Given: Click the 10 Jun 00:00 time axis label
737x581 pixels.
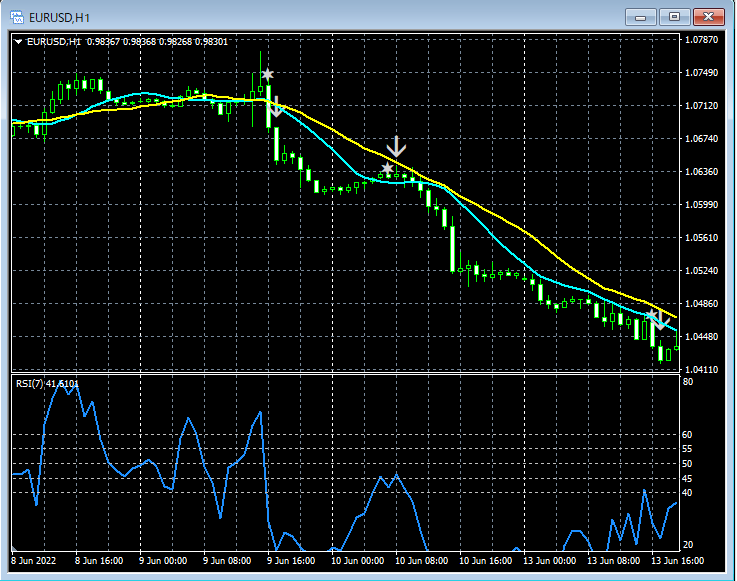Looking at the screenshot, I should point(357,560).
